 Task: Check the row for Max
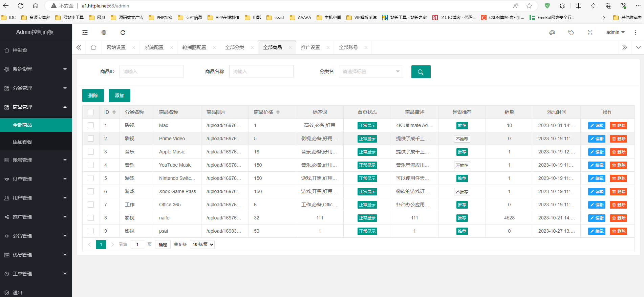pyautogui.click(x=91, y=125)
